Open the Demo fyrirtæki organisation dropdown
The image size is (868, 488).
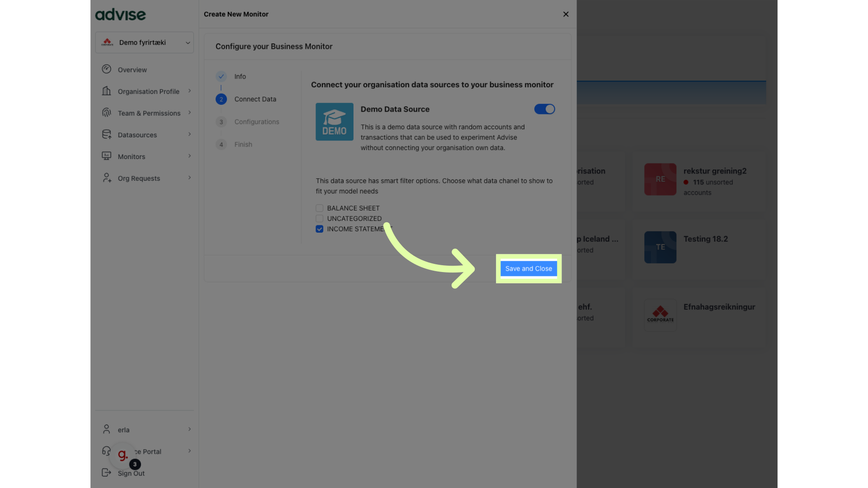(x=145, y=42)
